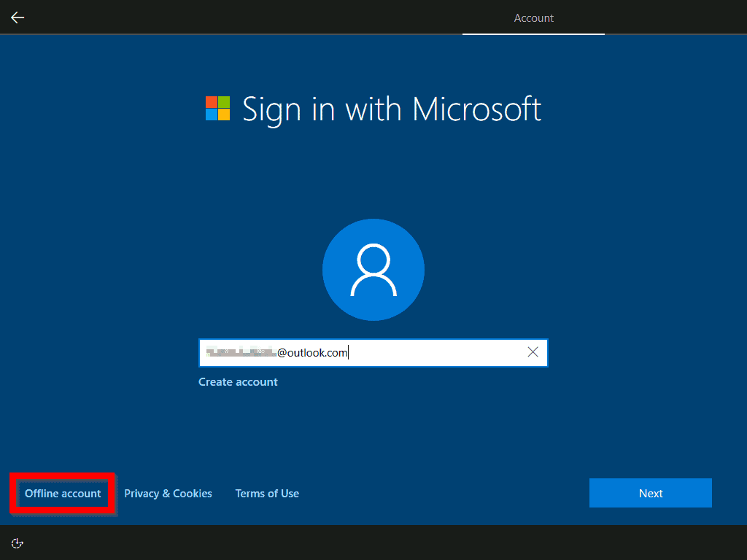The image size is (747, 560).
Task: View the Terms of Use
Action: (x=267, y=494)
